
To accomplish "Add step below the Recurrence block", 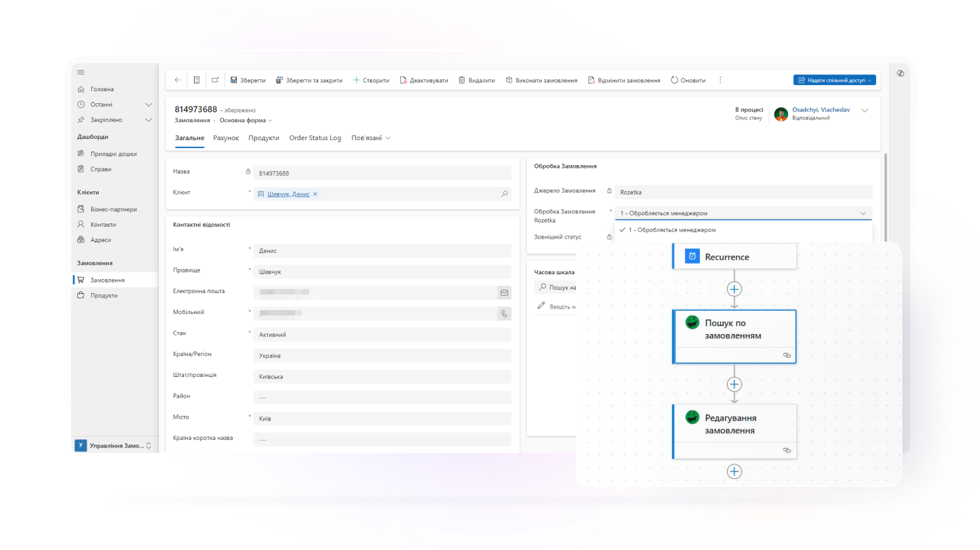I will point(734,289).
